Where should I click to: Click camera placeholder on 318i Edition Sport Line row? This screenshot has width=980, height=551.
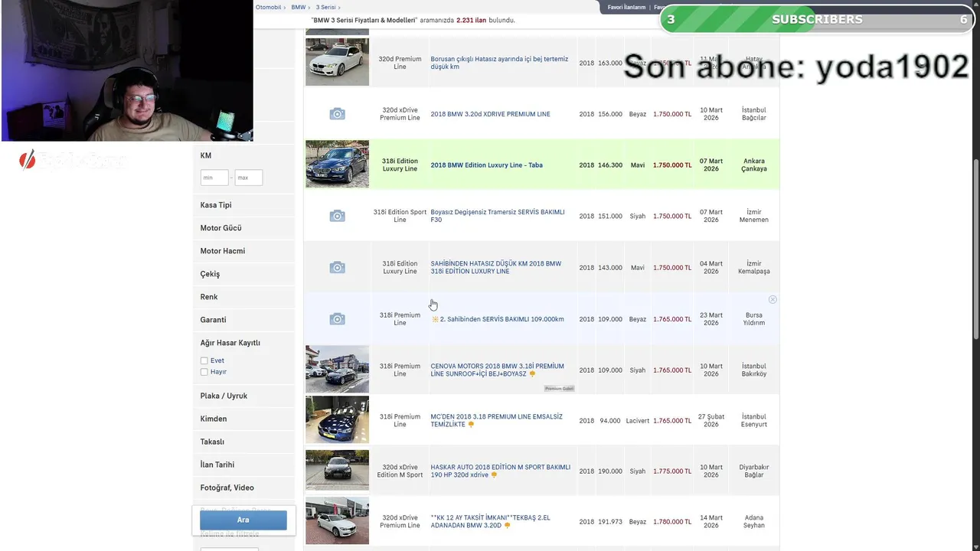click(x=337, y=217)
